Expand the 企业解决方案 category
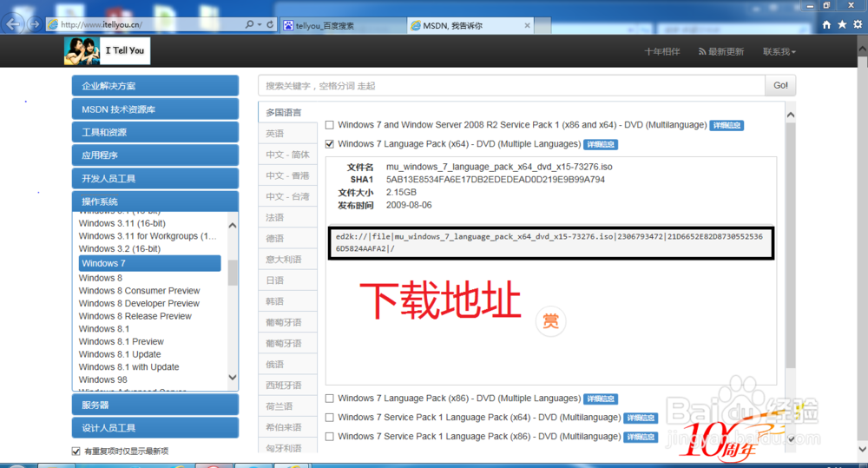The height and width of the screenshot is (468, 868). tap(155, 86)
